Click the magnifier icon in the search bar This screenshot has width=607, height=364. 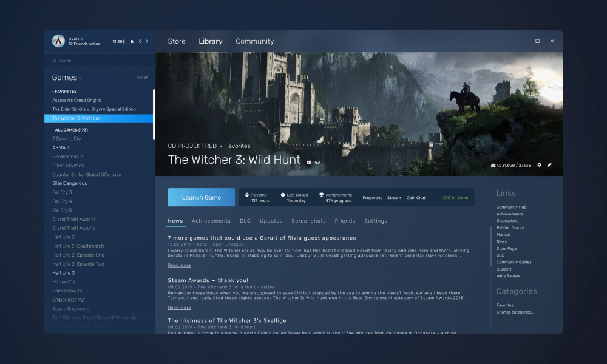coord(55,61)
